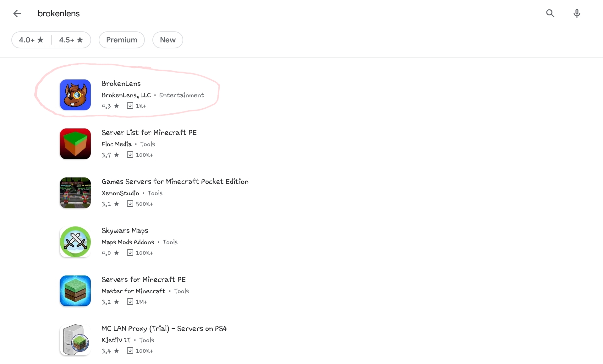The width and height of the screenshot is (603, 364).
Task: Go back using the left arrow
Action: (17, 14)
